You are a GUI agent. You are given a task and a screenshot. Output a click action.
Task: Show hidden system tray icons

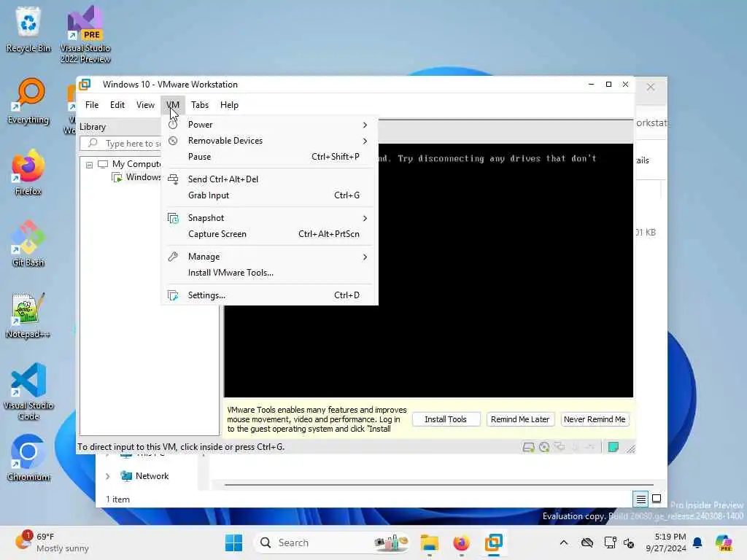tap(564, 542)
